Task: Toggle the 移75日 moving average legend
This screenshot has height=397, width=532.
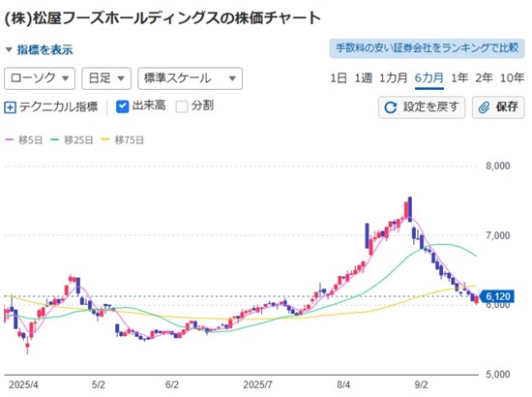Action: 123,139
